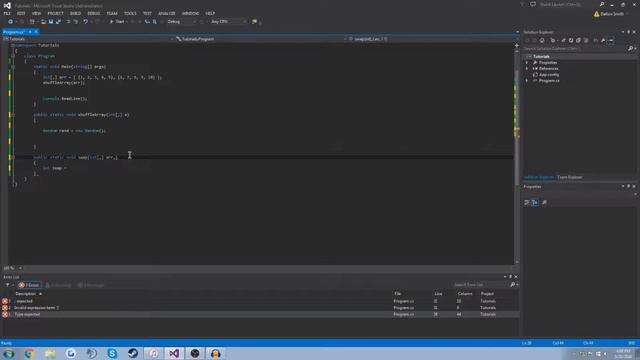The width and height of the screenshot is (640, 360).
Task: Collapse the swap method outline
Action: (x=13, y=157)
